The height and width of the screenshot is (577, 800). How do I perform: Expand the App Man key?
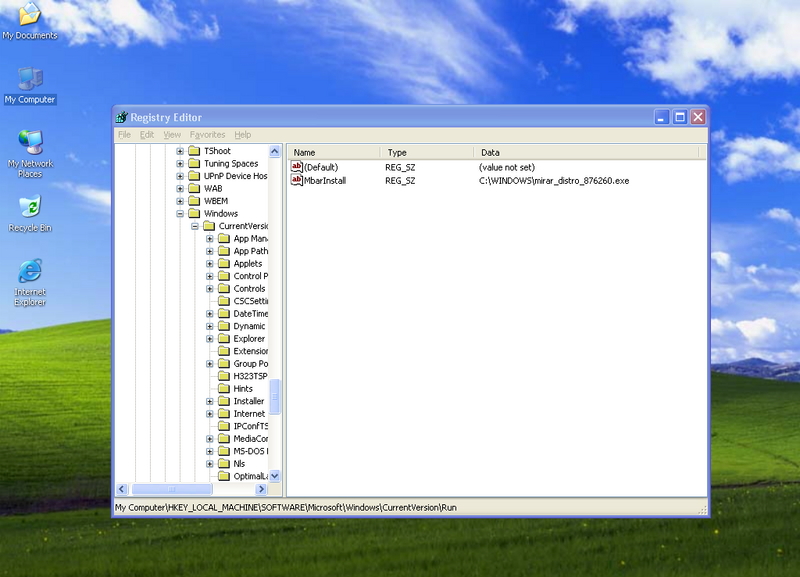tap(209, 239)
